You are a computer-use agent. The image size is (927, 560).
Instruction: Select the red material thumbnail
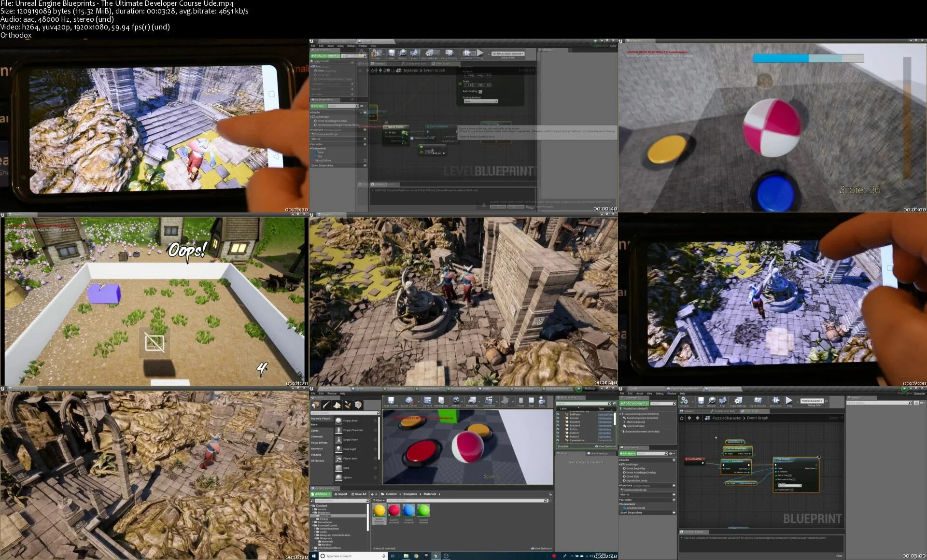click(x=394, y=511)
